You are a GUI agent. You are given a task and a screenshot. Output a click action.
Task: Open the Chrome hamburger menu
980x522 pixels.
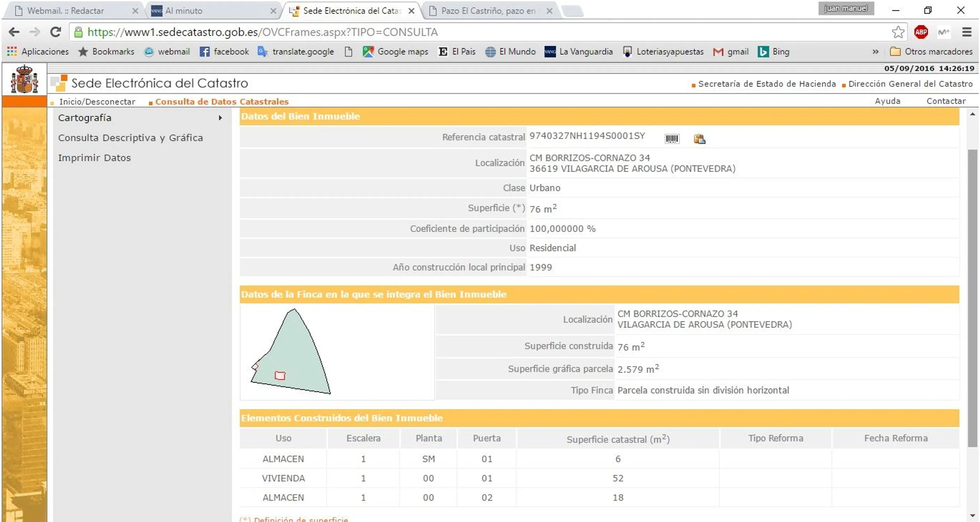pyautogui.click(x=966, y=32)
